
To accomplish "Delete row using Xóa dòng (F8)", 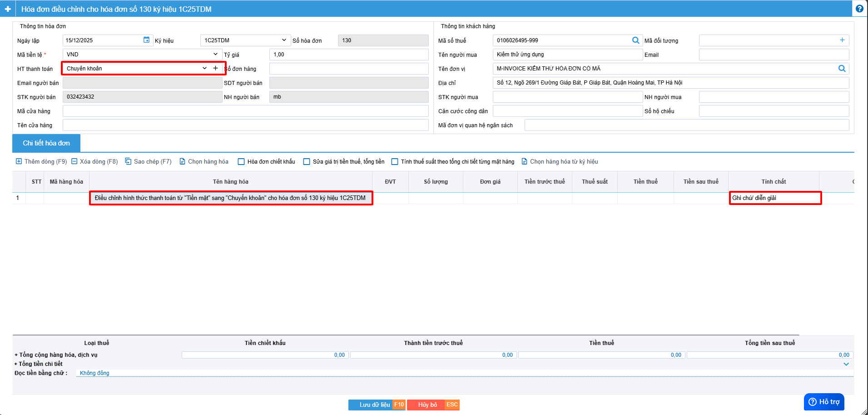I will tap(94, 162).
